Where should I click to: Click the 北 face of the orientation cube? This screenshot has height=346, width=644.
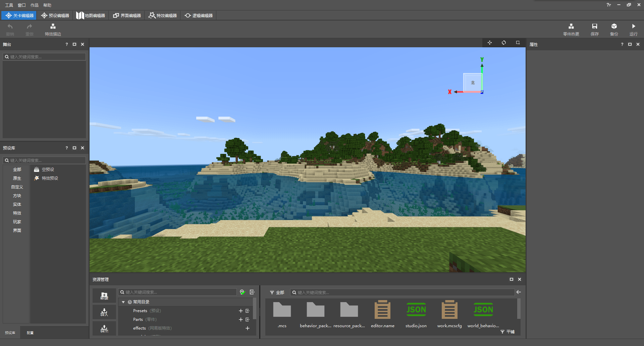tap(473, 82)
